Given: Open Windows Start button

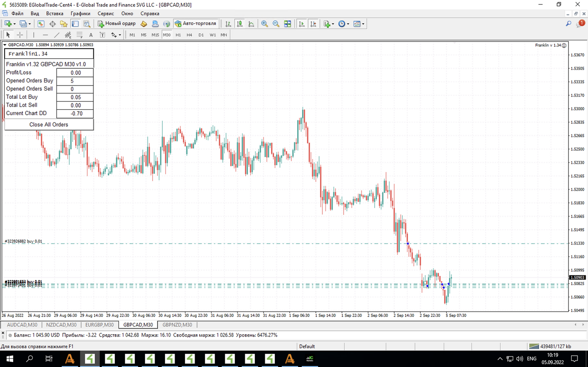Looking at the screenshot, I should click(x=10, y=359).
